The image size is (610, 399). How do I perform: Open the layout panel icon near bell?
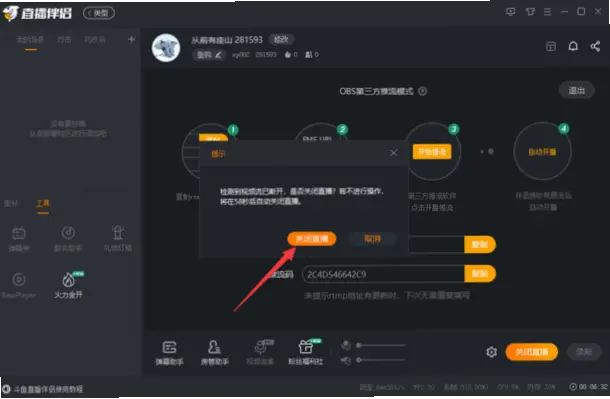coord(551,47)
